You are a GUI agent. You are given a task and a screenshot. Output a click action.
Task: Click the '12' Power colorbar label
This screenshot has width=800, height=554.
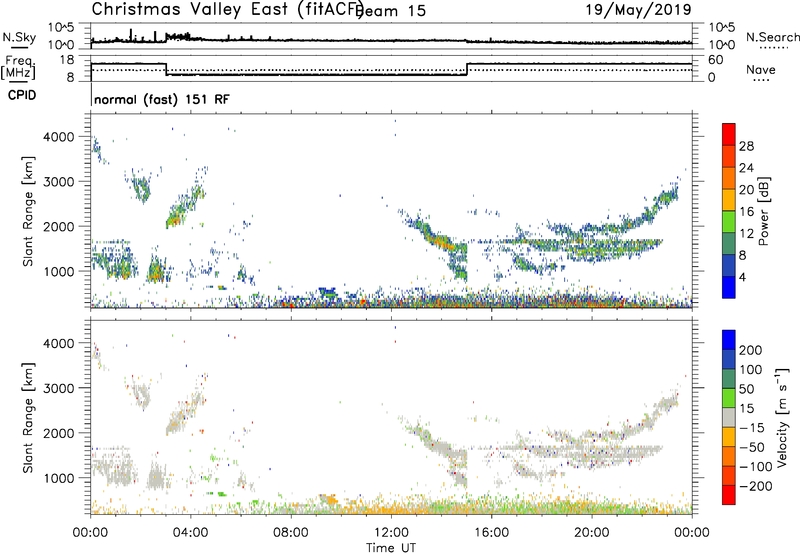click(x=746, y=234)
